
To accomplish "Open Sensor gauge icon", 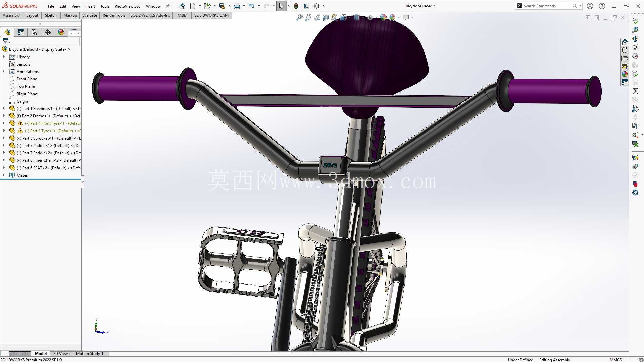I will [x=635, y=56].
